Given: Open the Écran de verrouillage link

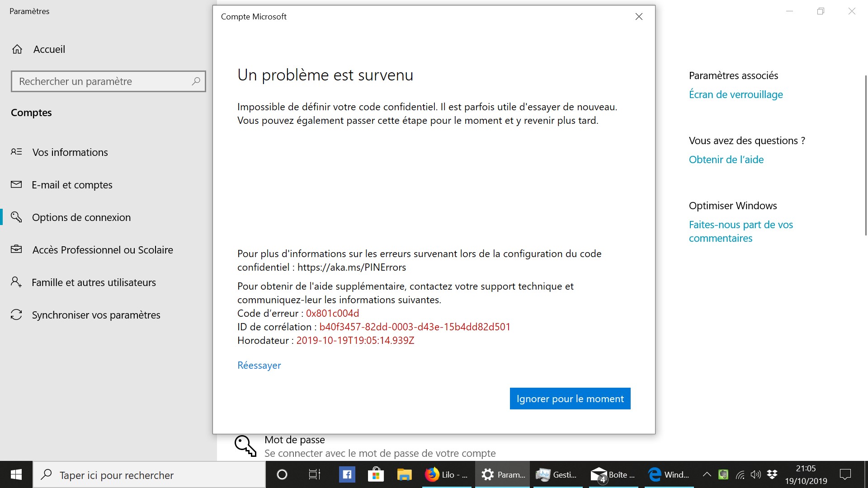Looking at the screenshot, I should (x=736, y=94).
